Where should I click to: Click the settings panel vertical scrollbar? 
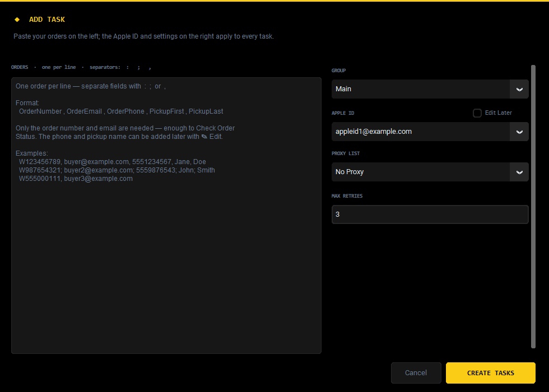tap(533, 207)
